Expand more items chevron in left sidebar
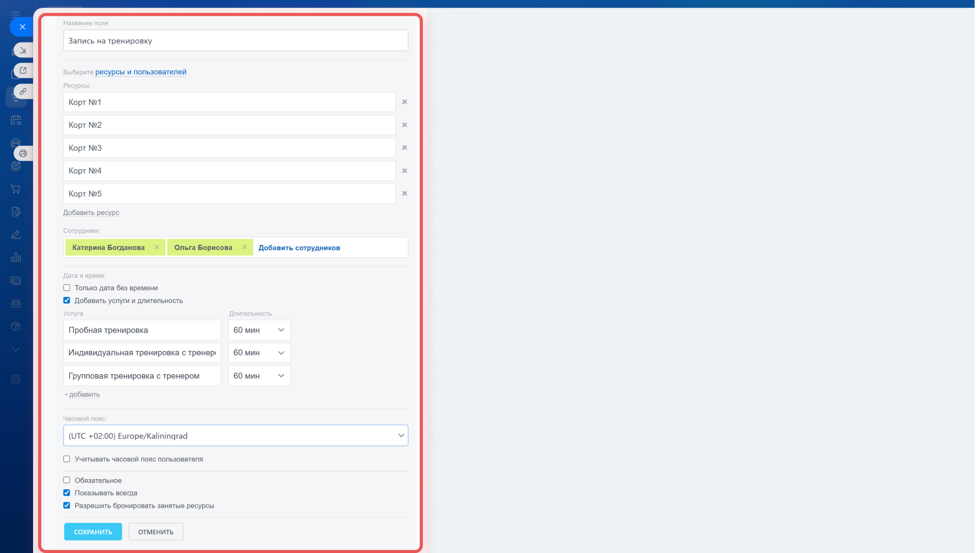 (x=16, y=349)
